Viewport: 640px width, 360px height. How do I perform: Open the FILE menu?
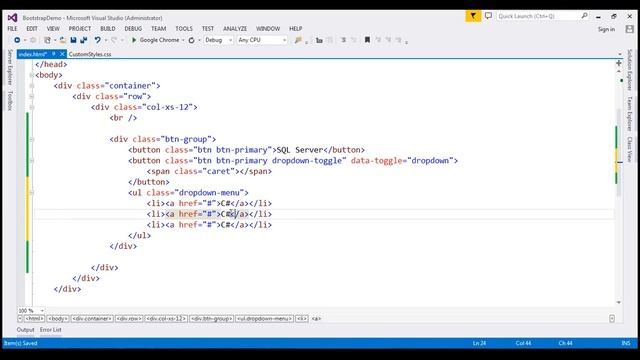point(12,29)
